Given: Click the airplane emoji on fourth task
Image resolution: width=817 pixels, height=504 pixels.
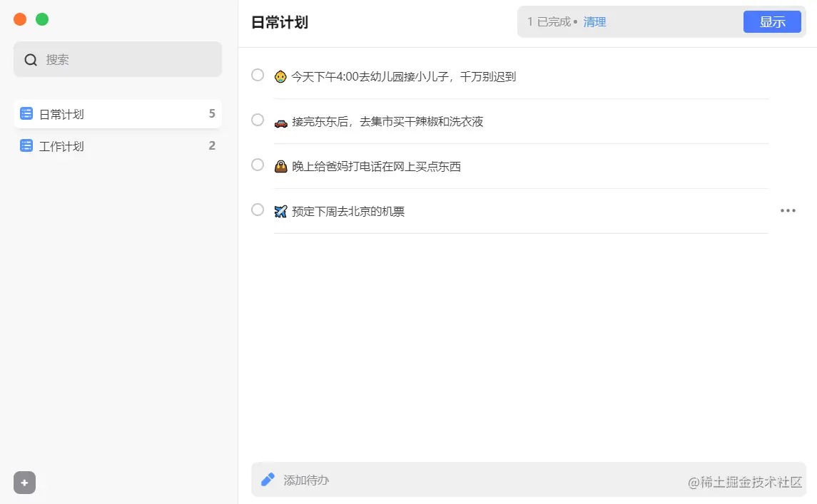Looking at the screenshot, I should point(281,212).
